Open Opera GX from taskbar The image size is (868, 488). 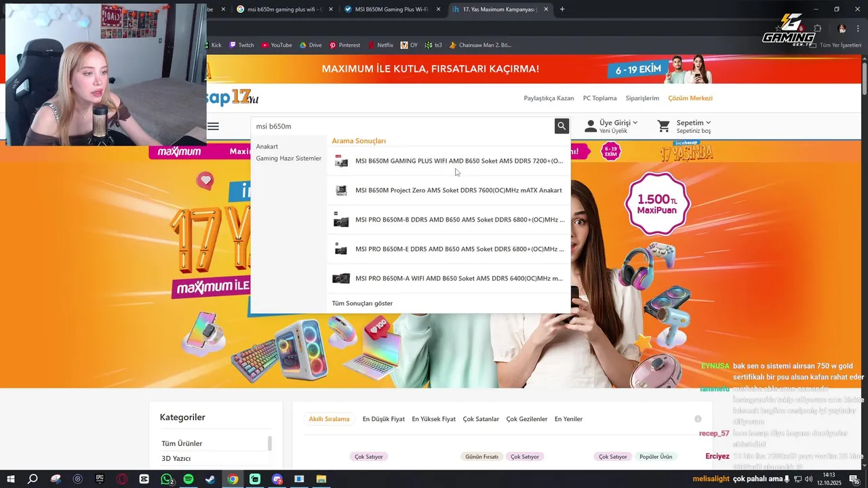point(122,479)
